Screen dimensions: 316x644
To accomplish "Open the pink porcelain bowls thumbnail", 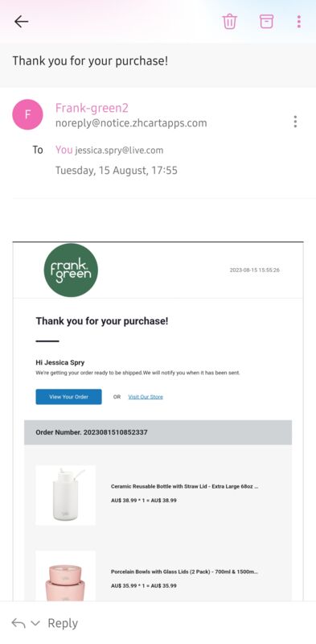I will pyautogui.click(x=66, y=576).
